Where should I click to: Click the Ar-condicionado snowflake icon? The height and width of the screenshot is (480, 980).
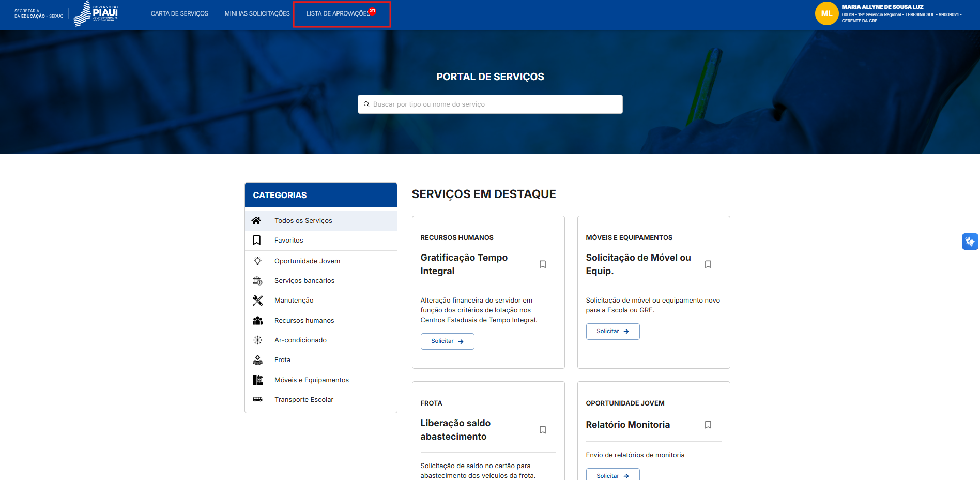pyautogui.click(x=257, y=340)
